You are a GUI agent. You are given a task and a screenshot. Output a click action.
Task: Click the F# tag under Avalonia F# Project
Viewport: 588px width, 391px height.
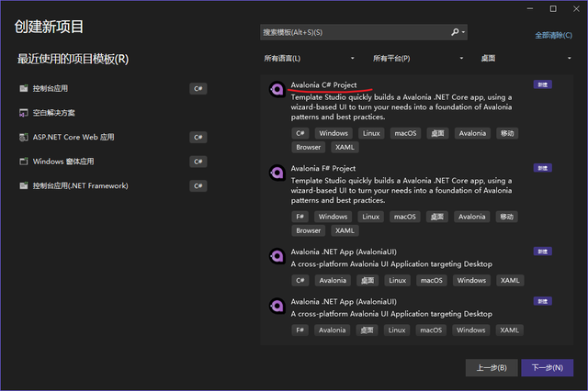click(x=300, y=217)
